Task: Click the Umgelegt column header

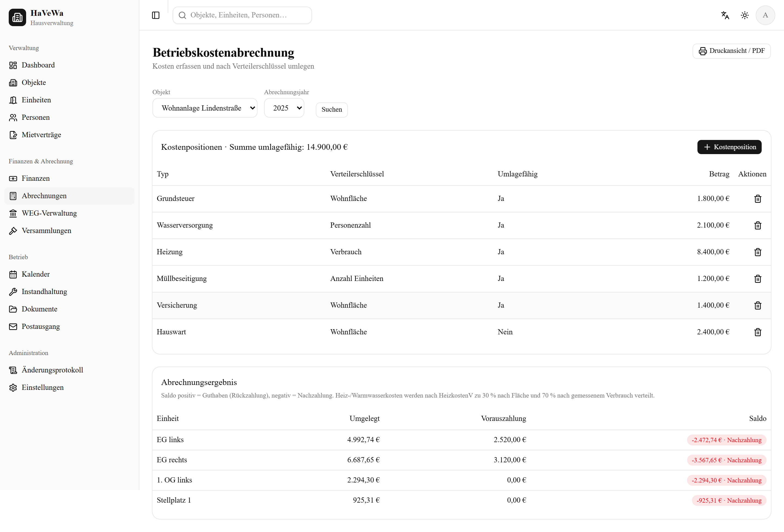Action: pyautogui.click(x=364, y=419)
